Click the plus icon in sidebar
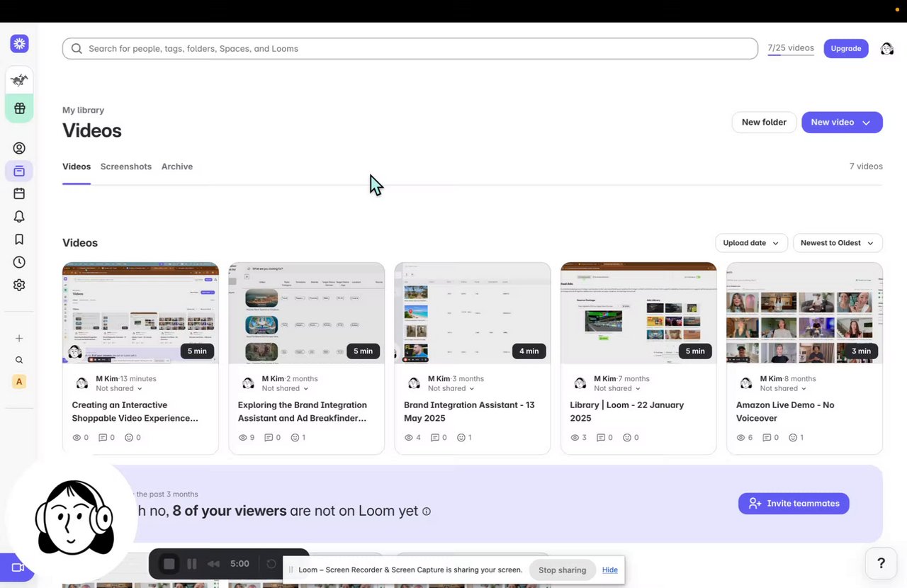The image size is (907, 588). [x=19, y=338]
